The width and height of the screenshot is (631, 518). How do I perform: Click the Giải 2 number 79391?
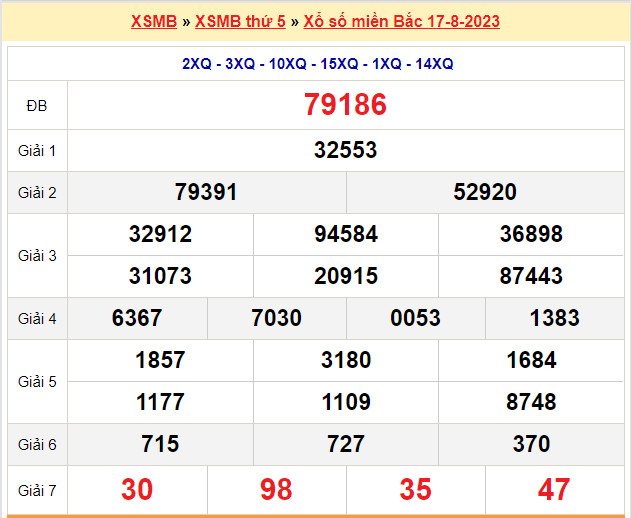[206, 192]
